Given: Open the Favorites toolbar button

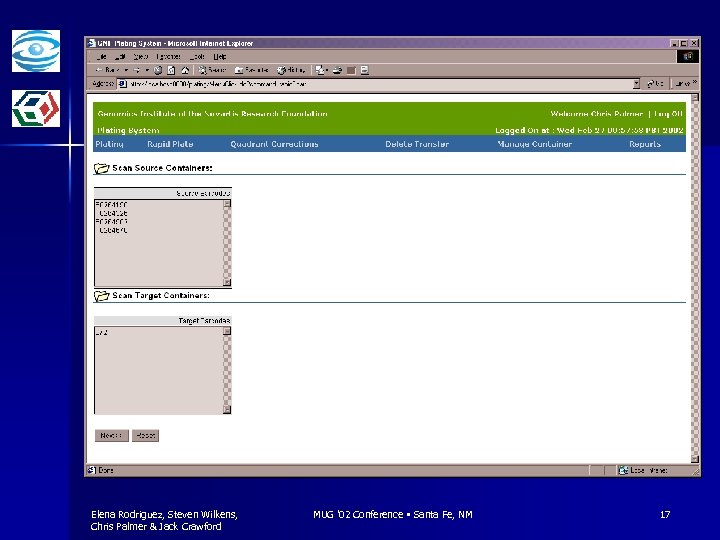Looking at the screenshot, I should tap(251, 70).
